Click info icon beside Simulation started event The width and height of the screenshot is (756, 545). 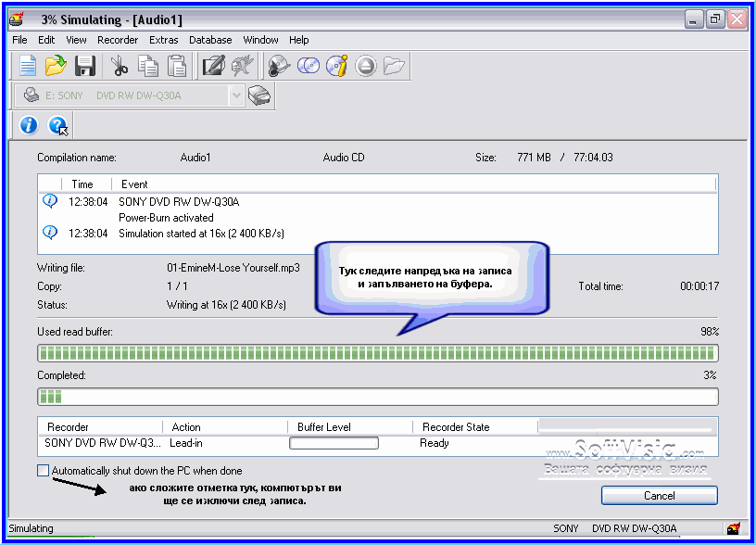[x=50, y=233]
